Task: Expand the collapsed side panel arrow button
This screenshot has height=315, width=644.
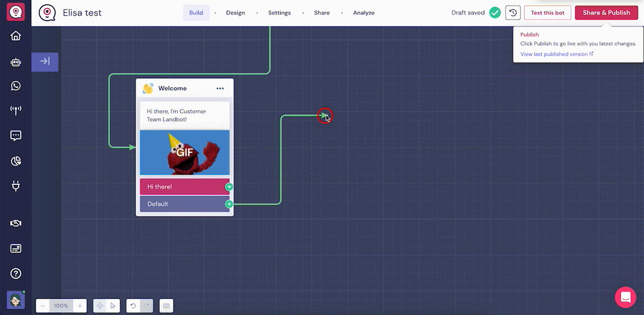Action: tap(45, 61)
